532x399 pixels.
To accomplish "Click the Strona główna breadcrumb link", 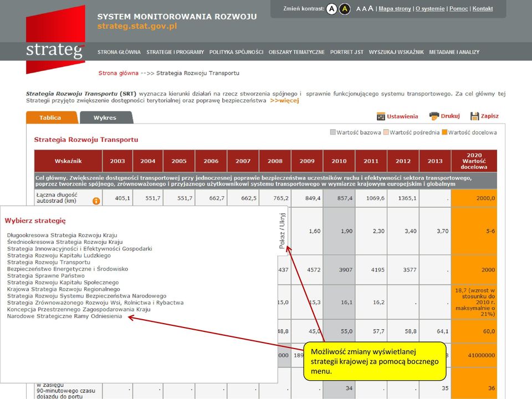I will (119, 73).
